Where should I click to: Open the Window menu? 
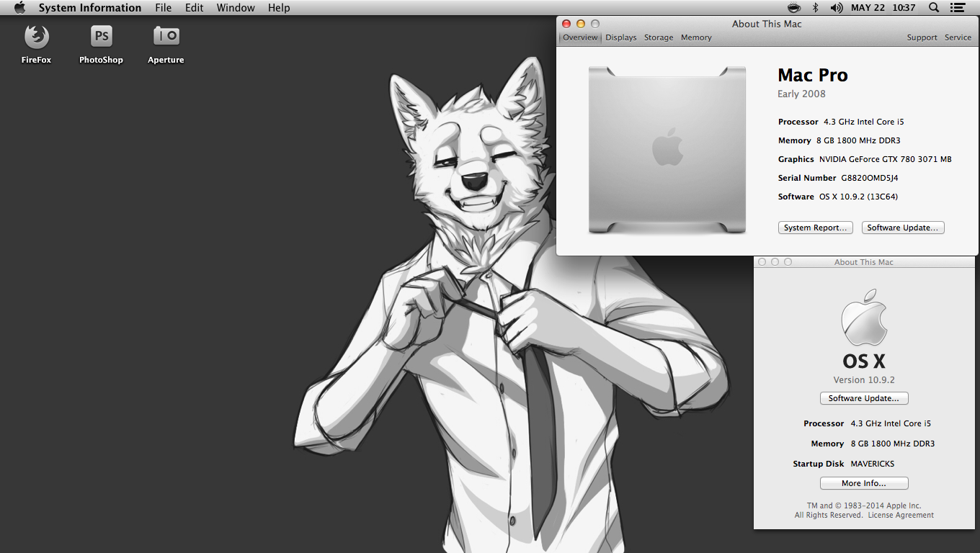click(236, 8)
